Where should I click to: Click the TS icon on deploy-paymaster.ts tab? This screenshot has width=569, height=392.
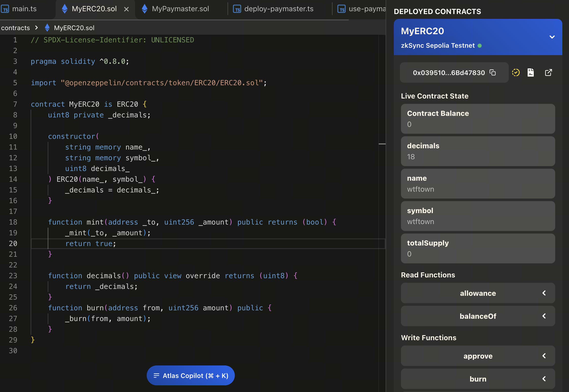[x=237, y=9]
